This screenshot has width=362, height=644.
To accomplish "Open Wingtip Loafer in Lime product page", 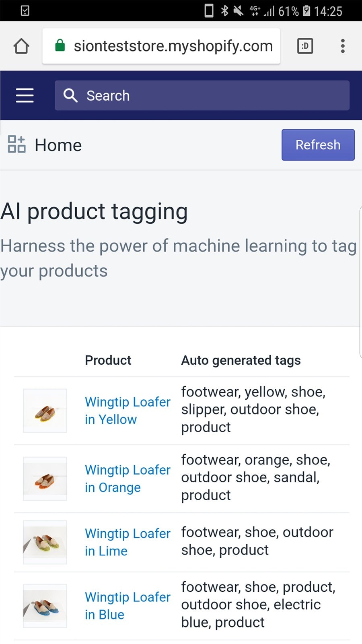I will [x=127, y=542].
